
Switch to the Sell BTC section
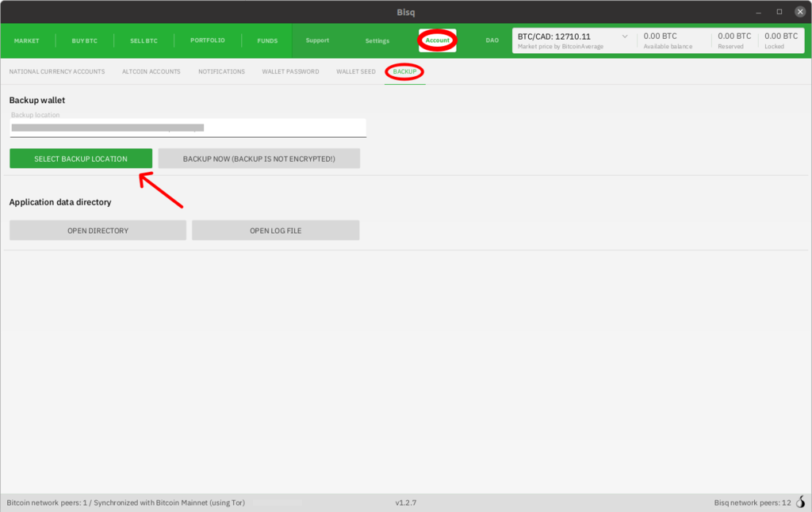point(144,40)
